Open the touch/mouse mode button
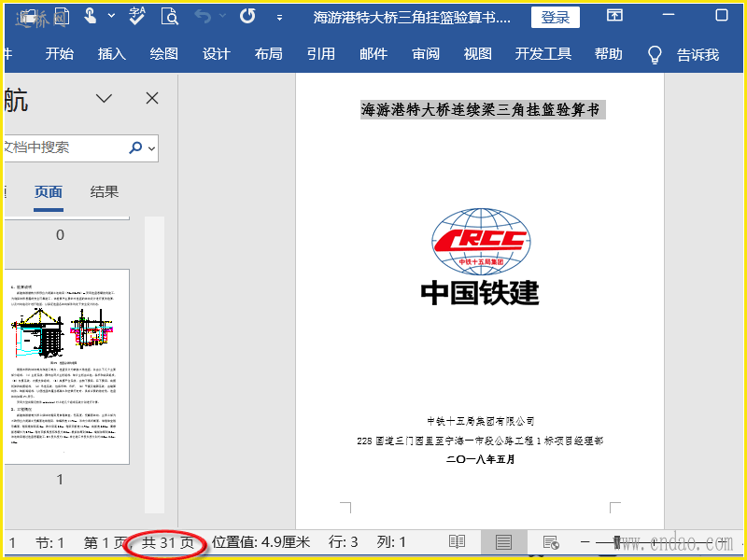Image resolution: width=747 pixels, height=560 pixels. (x=90, y=16)
